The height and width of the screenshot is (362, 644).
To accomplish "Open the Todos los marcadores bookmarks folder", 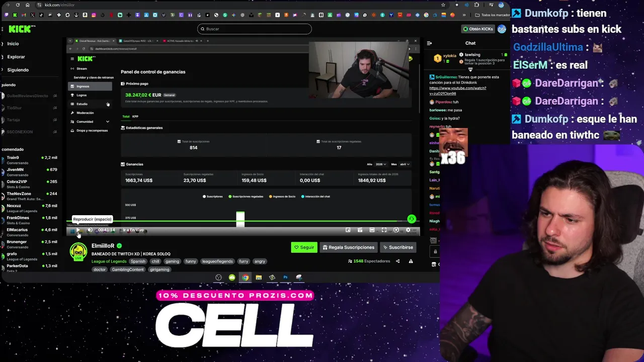I will (493, 15).
